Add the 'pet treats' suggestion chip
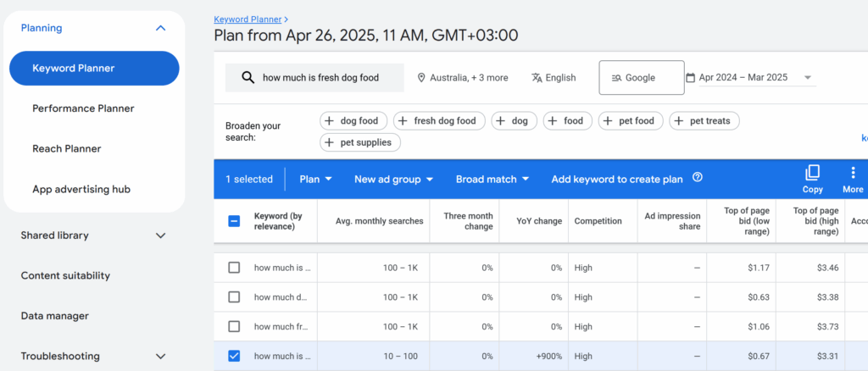Viewport: 868px width, 371px height. 704,120
